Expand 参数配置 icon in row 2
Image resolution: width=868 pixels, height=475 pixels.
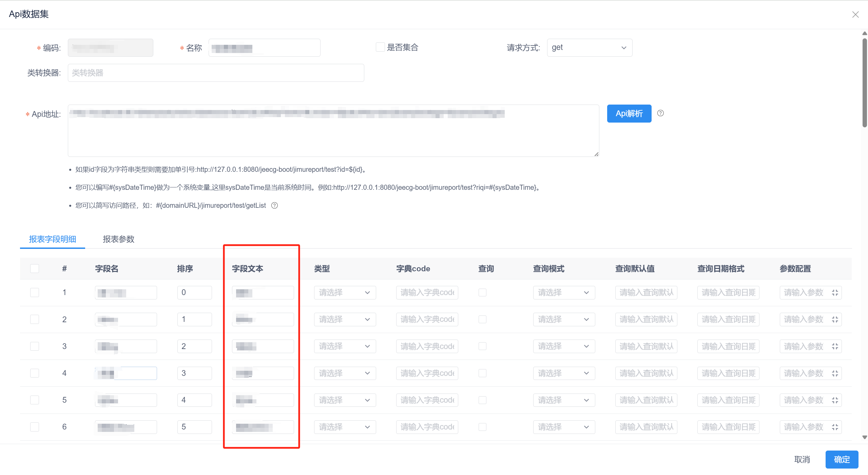(835, 319)
